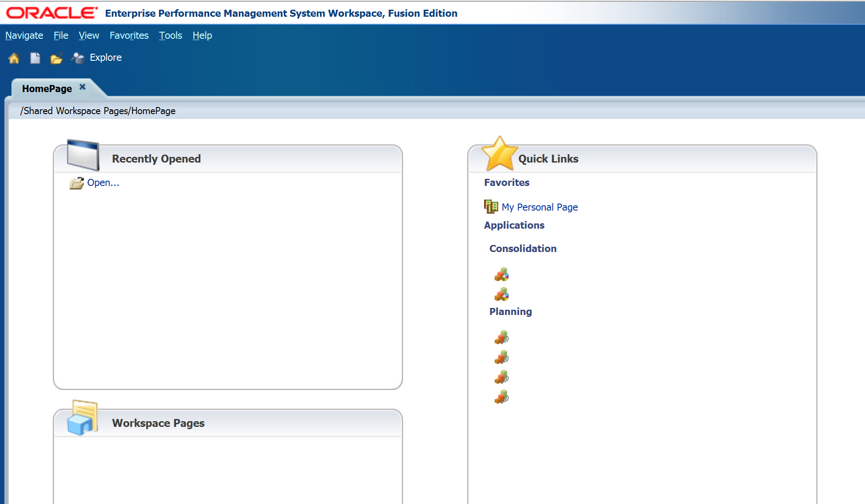Open second Consolidation application icon
The width and height of the screenshot is (865, 504).
point(501,294)
